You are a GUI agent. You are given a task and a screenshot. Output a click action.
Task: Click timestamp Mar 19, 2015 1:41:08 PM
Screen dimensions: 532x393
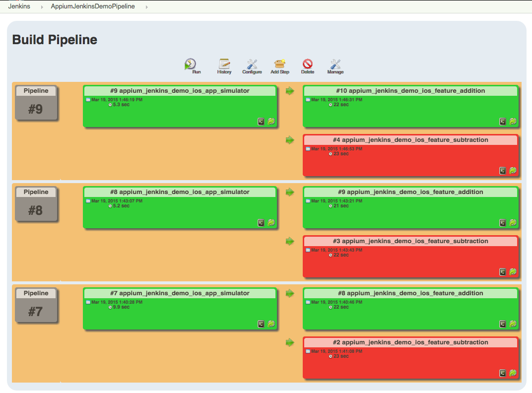[x=336, y=351]
